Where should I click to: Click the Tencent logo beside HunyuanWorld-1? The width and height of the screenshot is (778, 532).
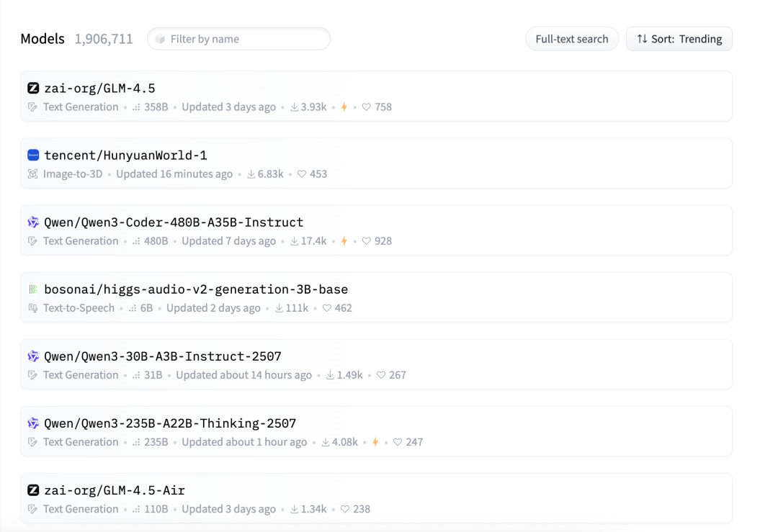click(33, 155)
